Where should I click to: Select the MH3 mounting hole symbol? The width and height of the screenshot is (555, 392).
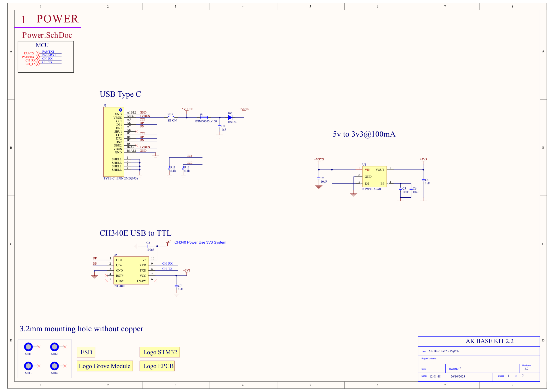(x=29, y=366)
